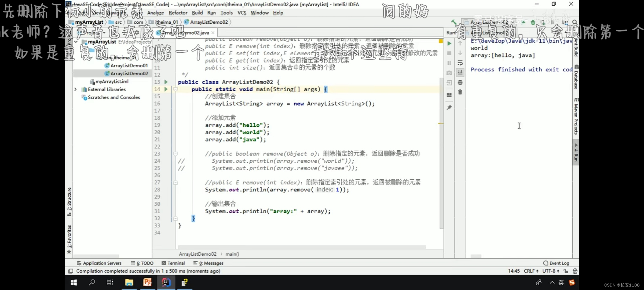Open the 6: TODO tool window
The width and height of the screenshot is (644, 290).
pyautogui.click(x=142, y=263)
